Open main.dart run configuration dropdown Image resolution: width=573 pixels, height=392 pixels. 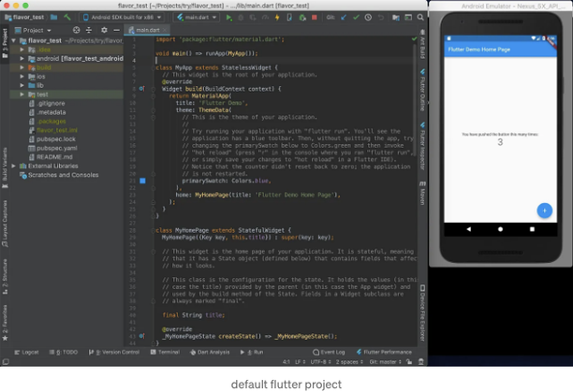[x=197, y=17]
